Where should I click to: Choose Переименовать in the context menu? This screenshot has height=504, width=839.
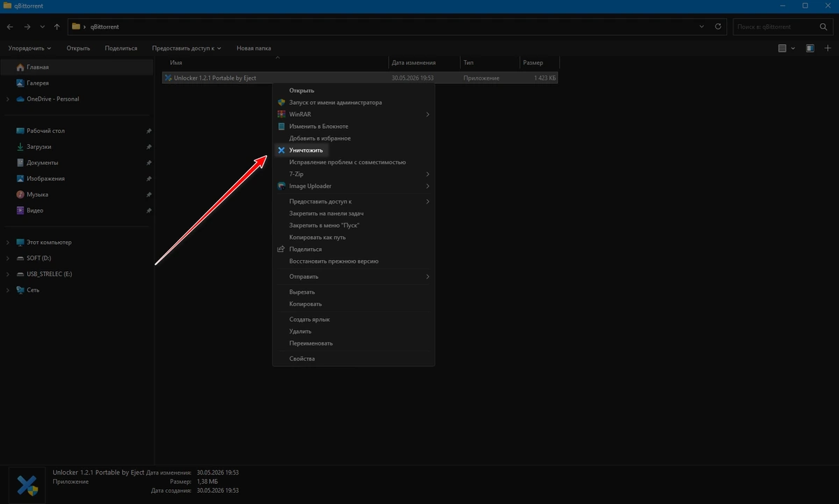pos(353,343)
